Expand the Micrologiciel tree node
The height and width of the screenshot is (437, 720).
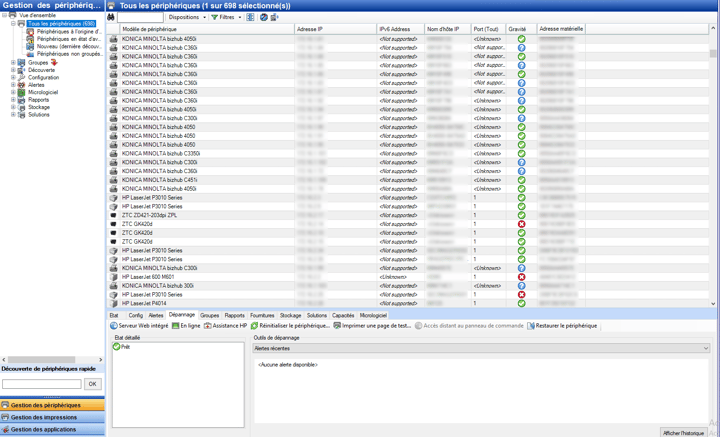[13, 92]
